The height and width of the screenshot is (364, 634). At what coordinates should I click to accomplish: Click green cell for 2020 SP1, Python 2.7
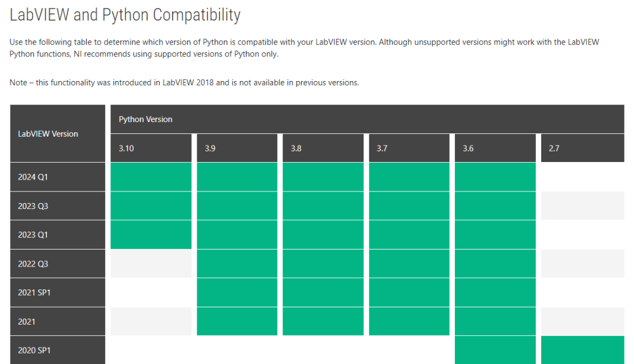(x=582, y=350)
